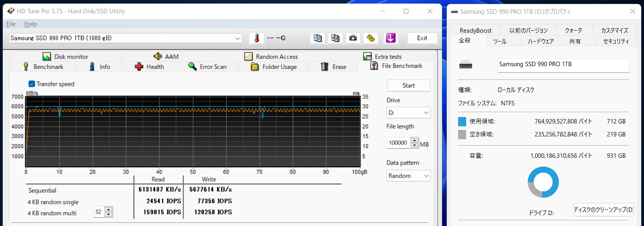Viewport: 644px width, 226px height.
Task: Decrease the 4 KB random multi queue depth
Action: click(108, 214)
